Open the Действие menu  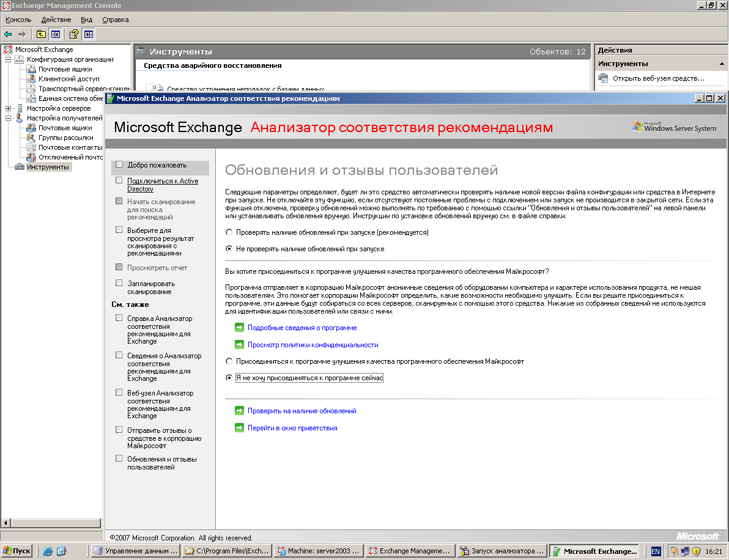pyautogui.click(x=56, y=20)
